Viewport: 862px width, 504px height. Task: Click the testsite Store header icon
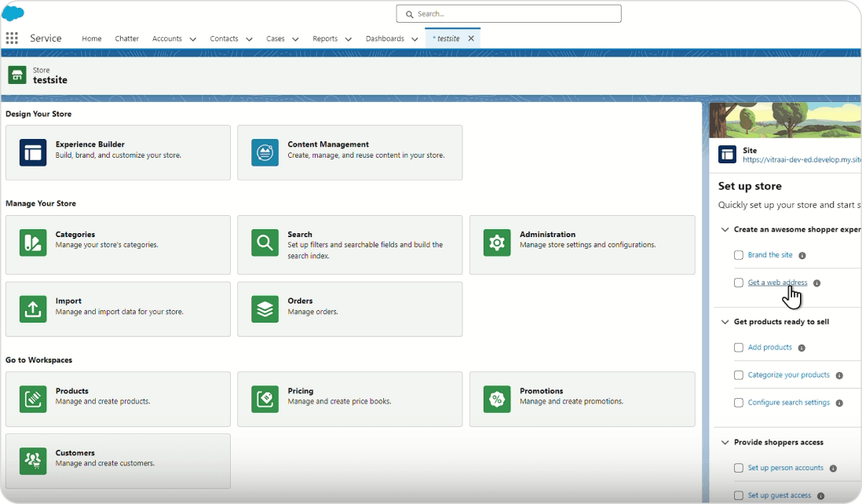(x=17, y=75)
